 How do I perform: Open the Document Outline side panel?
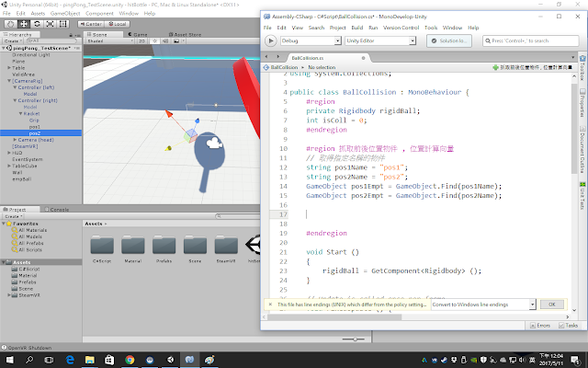582,149
